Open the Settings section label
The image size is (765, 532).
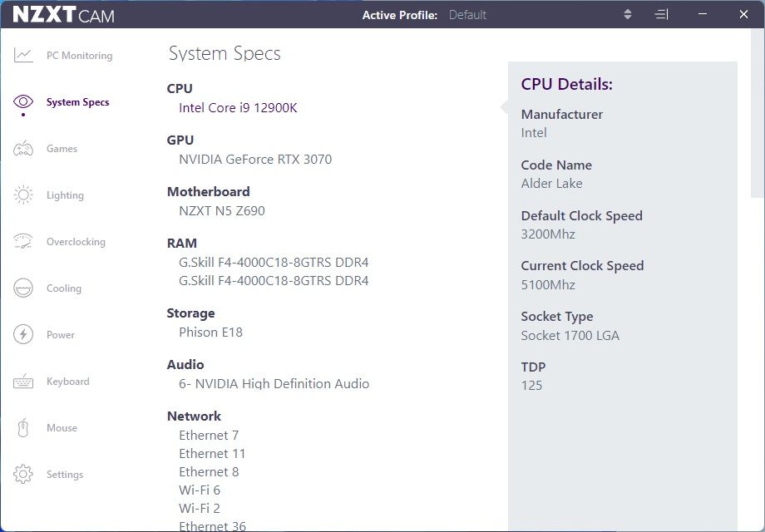(x=65, y=475)
